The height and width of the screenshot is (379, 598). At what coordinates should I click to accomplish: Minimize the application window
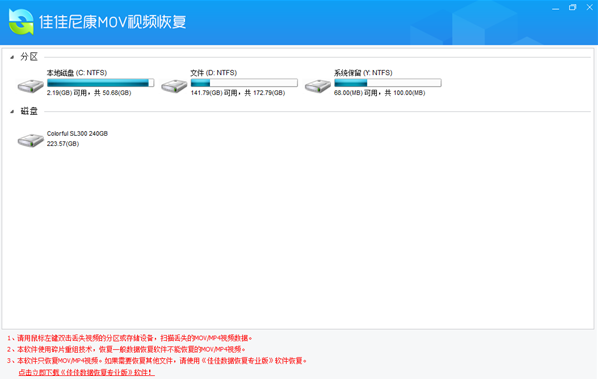pyautogui.click(x=556, y=8)
